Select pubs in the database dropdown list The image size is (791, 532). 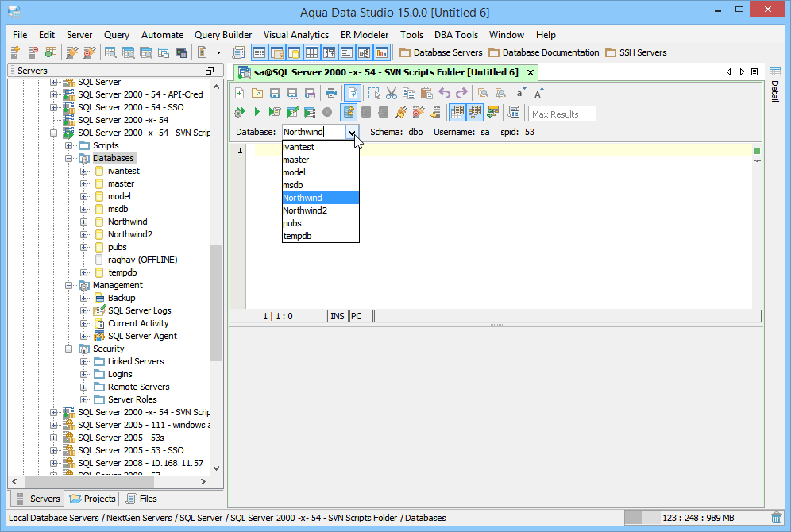coord(320,223)
